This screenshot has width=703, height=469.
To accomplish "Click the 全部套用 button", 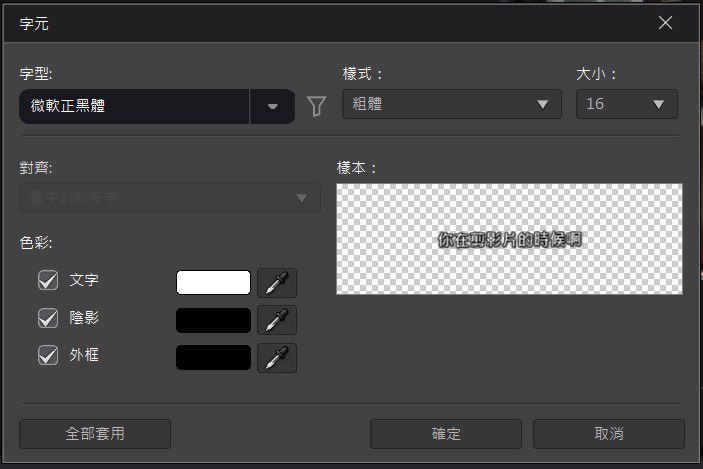I will (x=95, y=434).
